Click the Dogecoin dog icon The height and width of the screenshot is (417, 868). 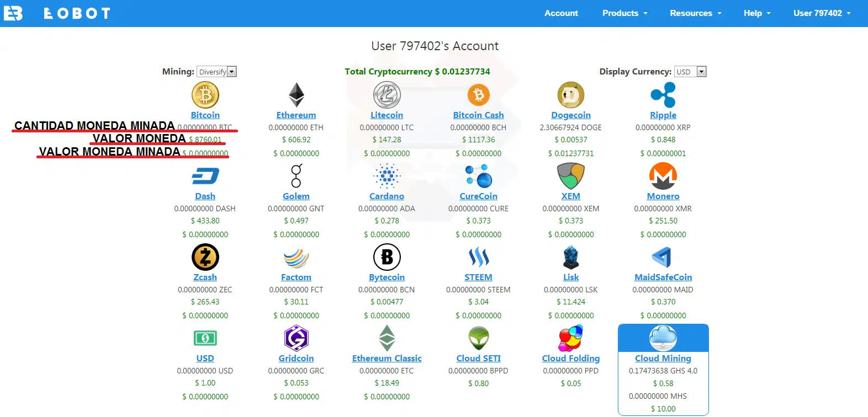(x=571, y=95)
